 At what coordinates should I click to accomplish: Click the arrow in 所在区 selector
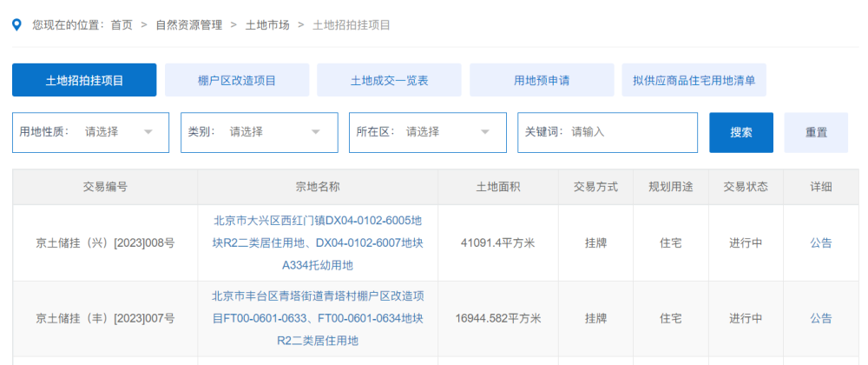point(485,132)
